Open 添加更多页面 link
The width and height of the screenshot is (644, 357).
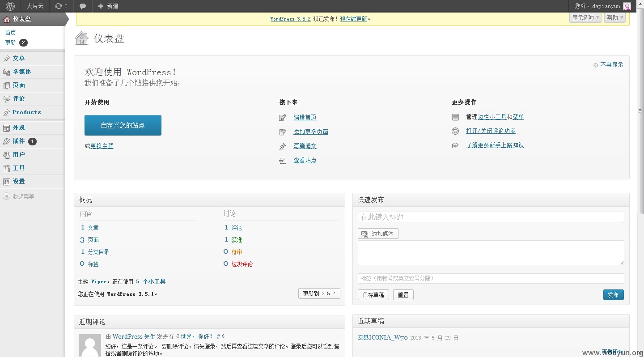(x=311, y=132)
